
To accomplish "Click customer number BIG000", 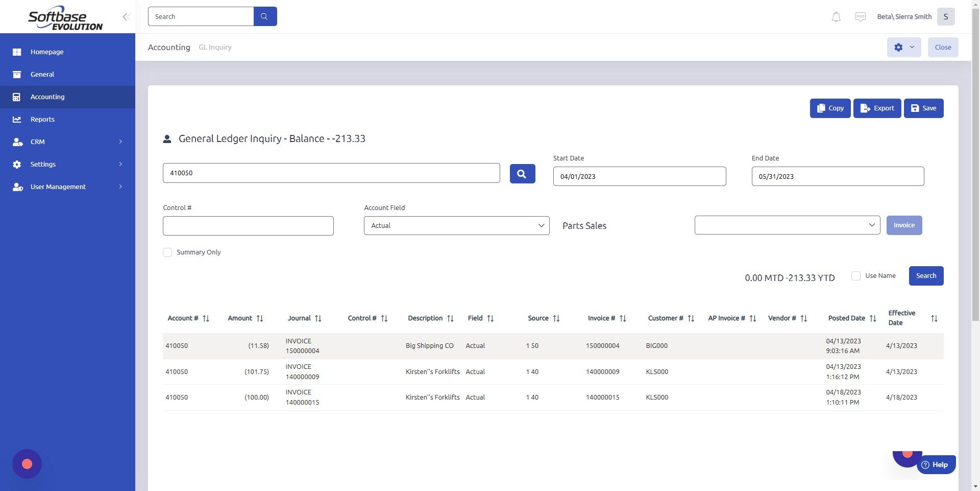I will coord(656,346).
